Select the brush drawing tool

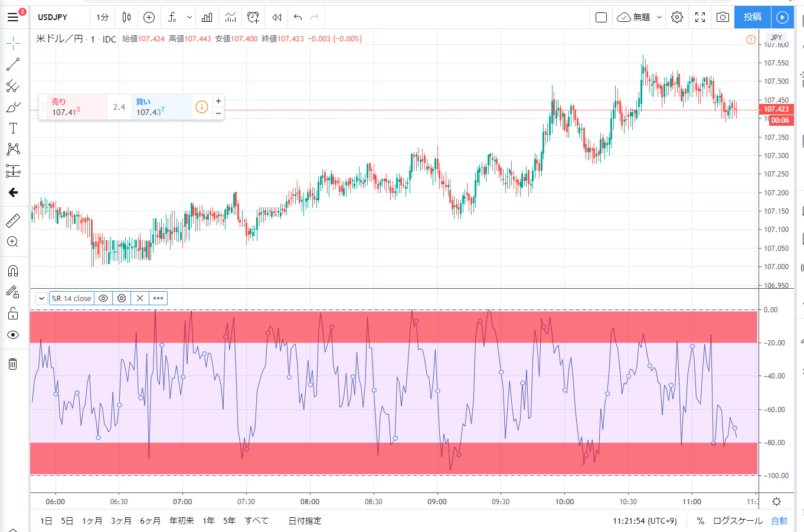(13, 107)
